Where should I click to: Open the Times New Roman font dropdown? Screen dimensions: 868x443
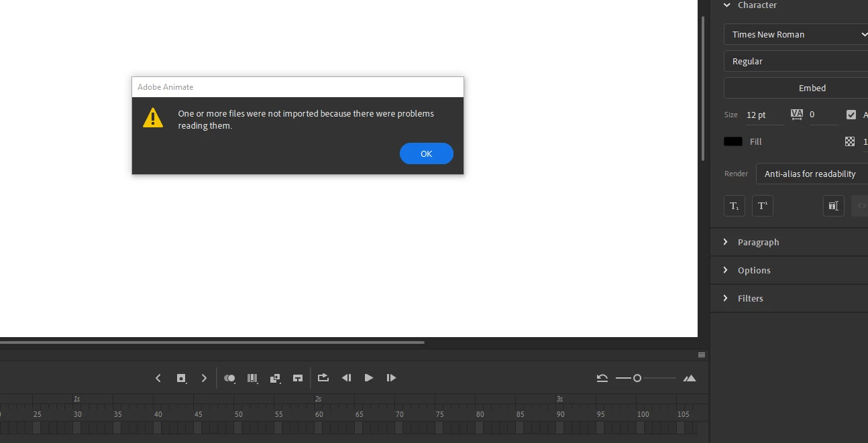[x=796, y=34]
